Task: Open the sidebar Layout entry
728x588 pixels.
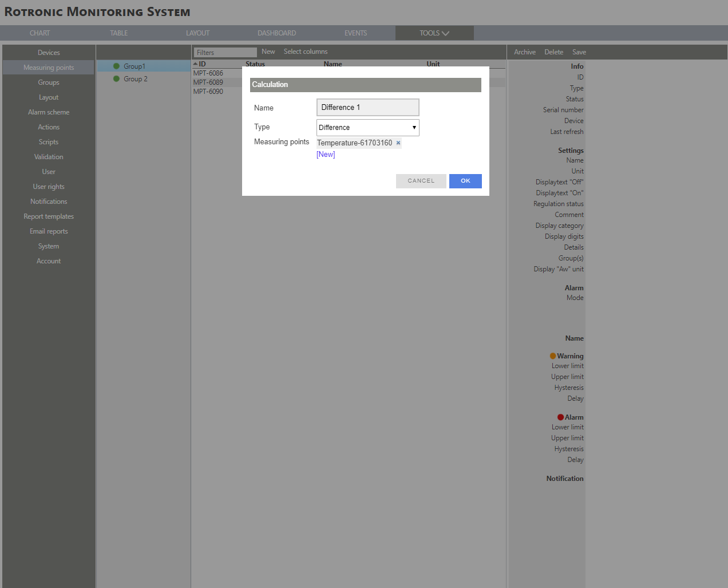Action: click(49, 97)
